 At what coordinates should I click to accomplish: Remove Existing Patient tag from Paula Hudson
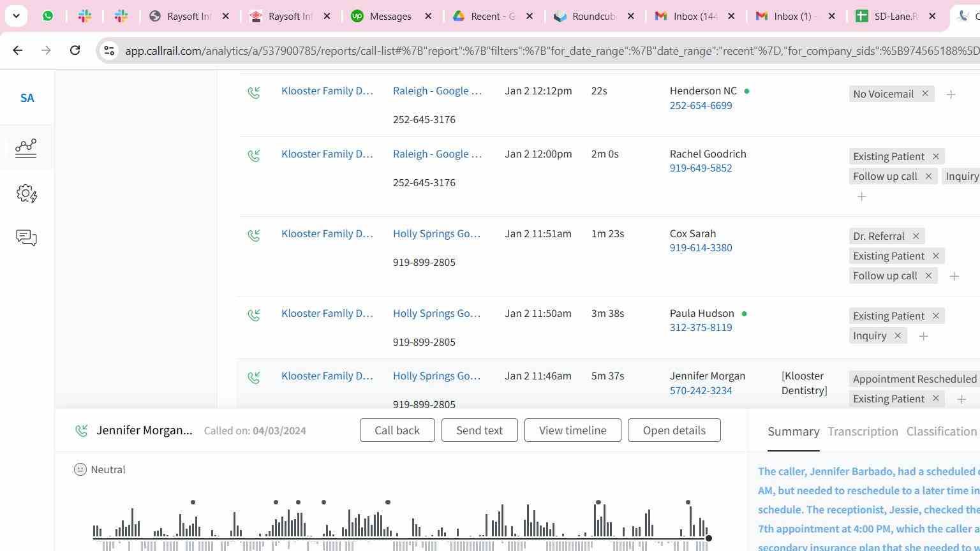tap(935, 316)
